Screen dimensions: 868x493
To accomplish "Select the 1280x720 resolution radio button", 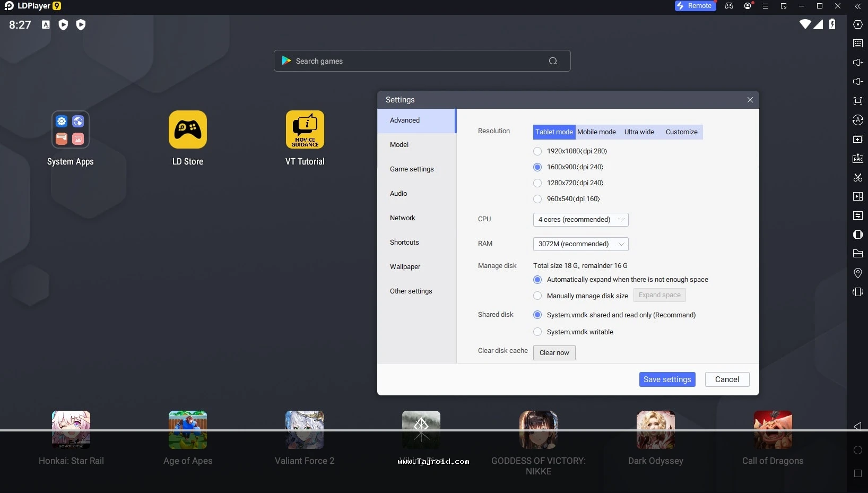I will [537, 183].
